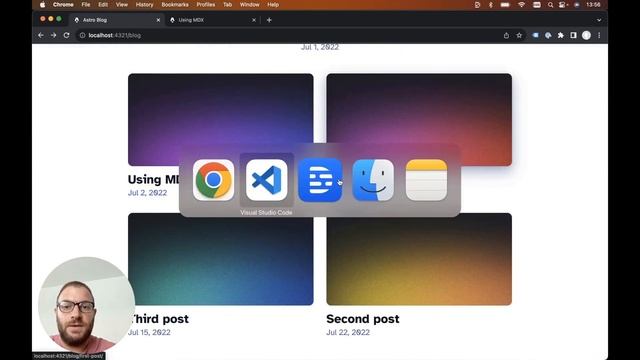Open the Chrome app menu
640x360 pixels.
tap(63, 5)
